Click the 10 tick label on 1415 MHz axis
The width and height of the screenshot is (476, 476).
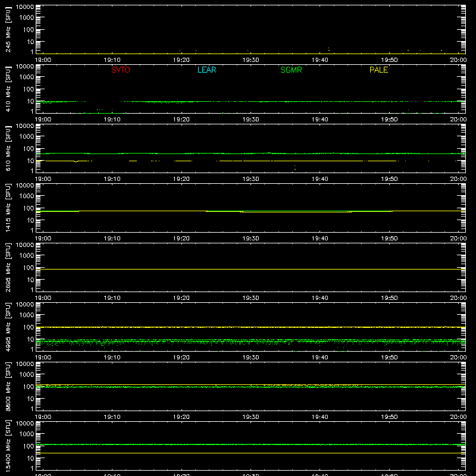tap(30, 220)
